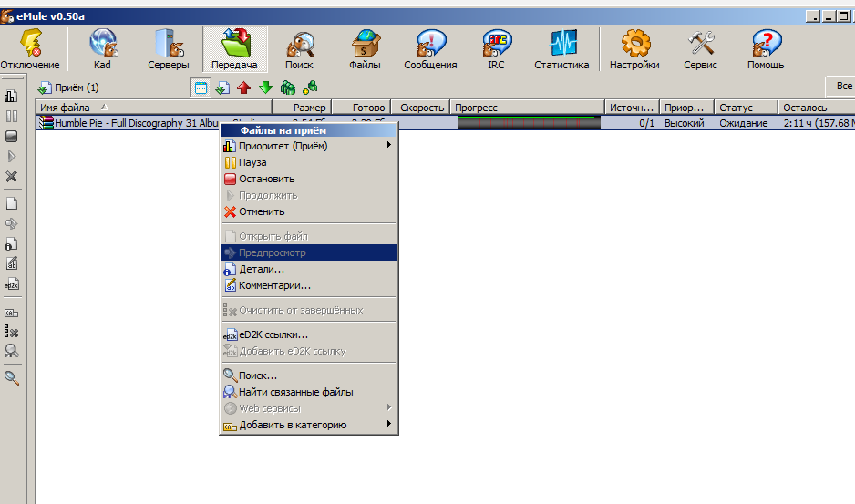
Task: Click the sidebar stop icon
Action: click(12, 137)
